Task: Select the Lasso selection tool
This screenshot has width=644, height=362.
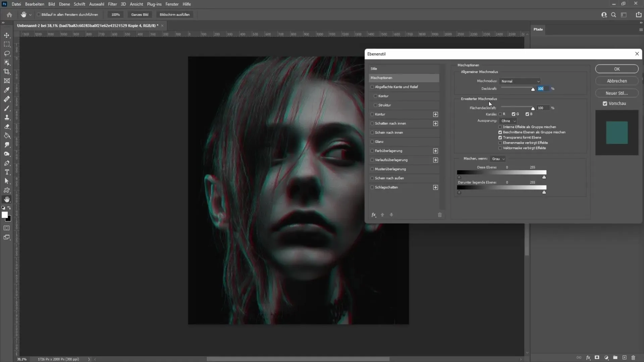Action: [x=7, y=53]
